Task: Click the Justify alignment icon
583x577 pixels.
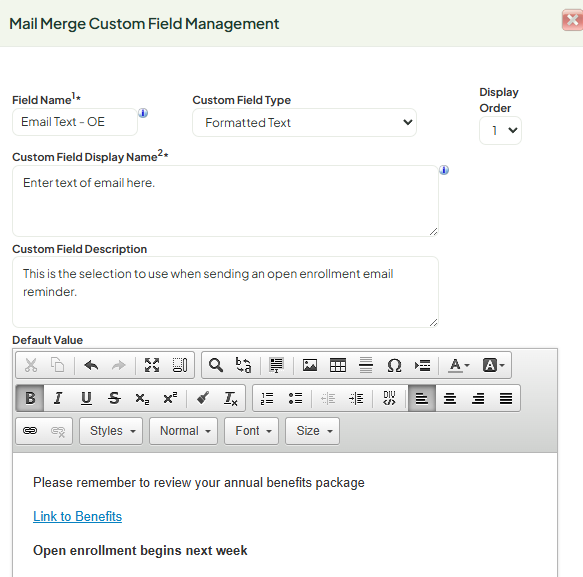Action: click(x=506, y=398)
